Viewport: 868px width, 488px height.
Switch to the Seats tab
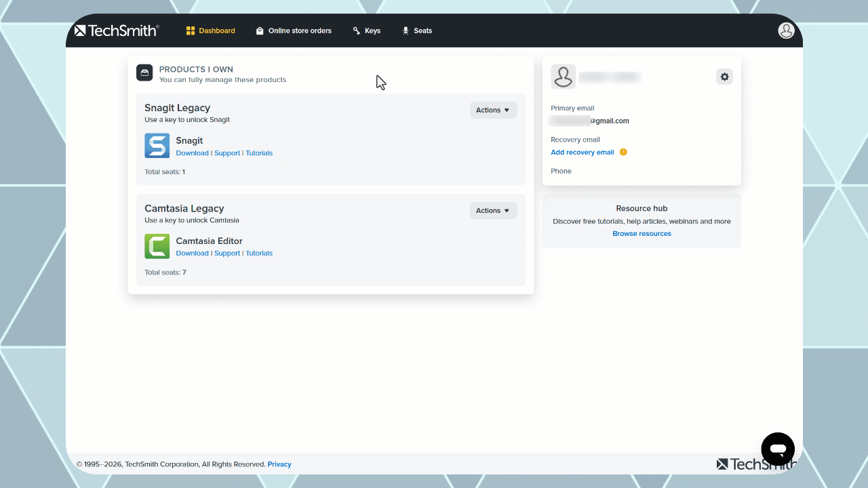pos(417,30)
